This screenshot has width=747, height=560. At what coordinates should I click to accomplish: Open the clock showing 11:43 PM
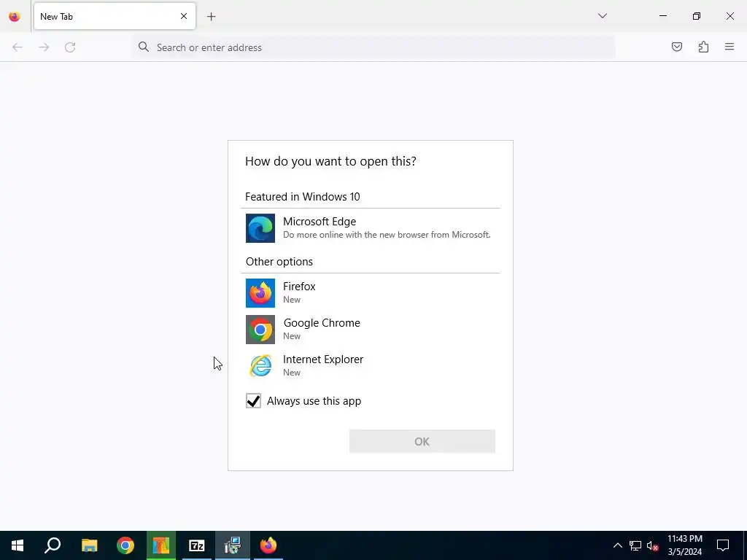[684, 545]
